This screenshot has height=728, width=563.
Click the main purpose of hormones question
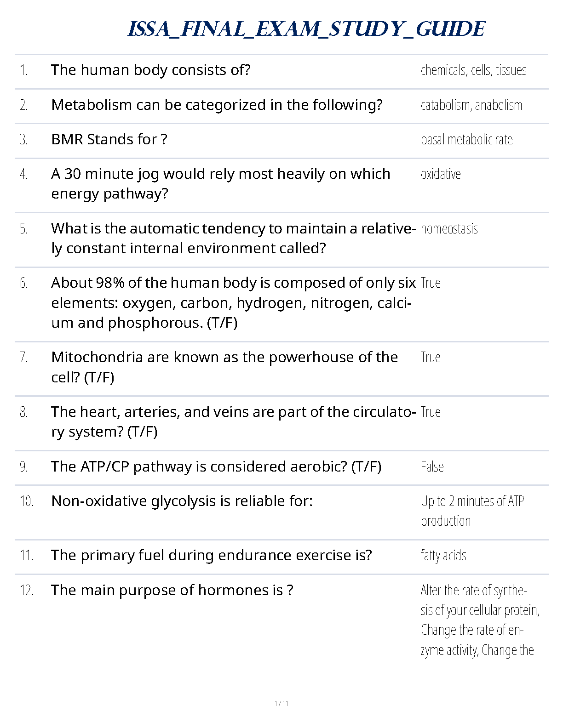point(172,590)
